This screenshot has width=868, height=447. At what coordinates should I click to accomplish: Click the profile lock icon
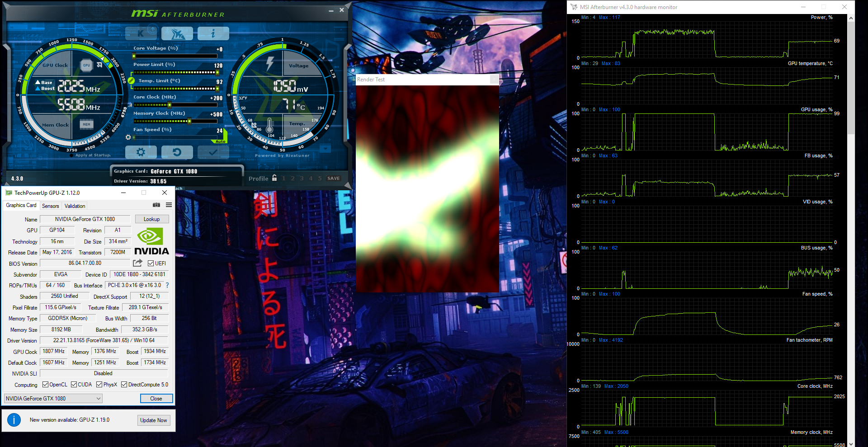(x=274, y=178)
